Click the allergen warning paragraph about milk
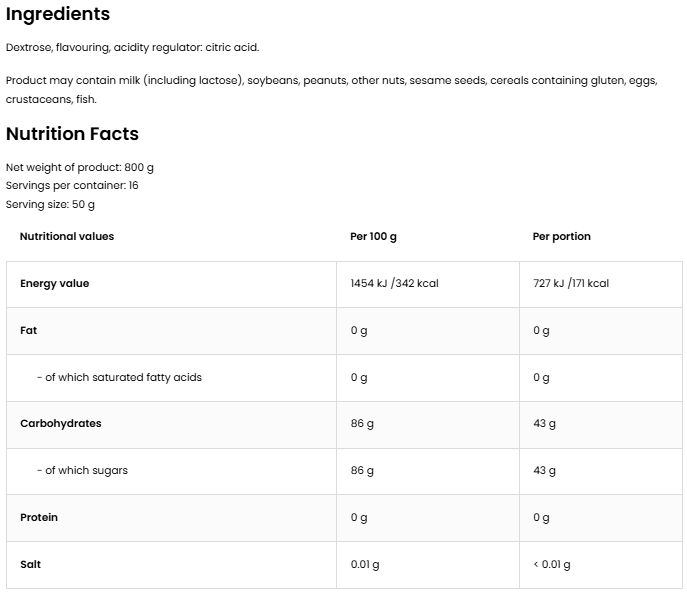Viewport: 687px width, 593px height. coord(331,81)
